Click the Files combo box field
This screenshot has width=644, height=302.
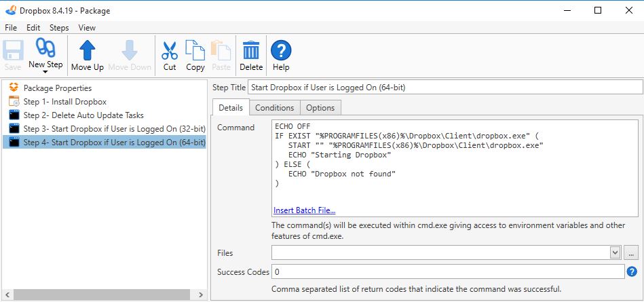tap(446, 252)
